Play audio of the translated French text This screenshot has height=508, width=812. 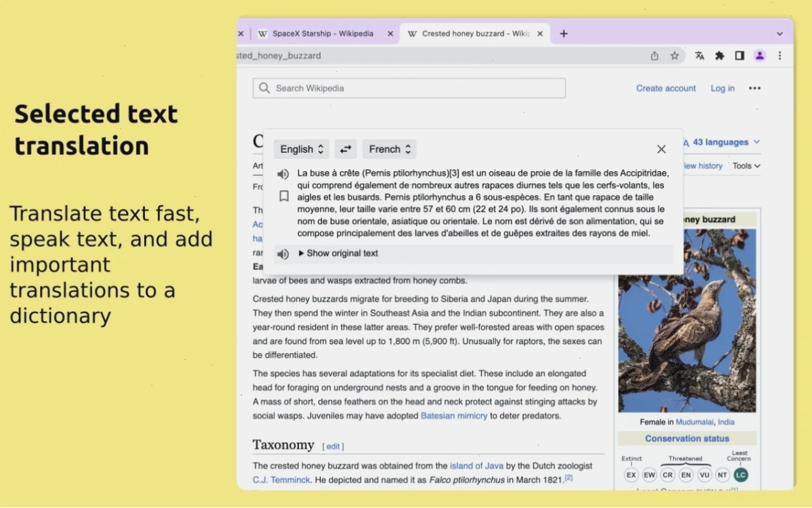click(284, 175)
